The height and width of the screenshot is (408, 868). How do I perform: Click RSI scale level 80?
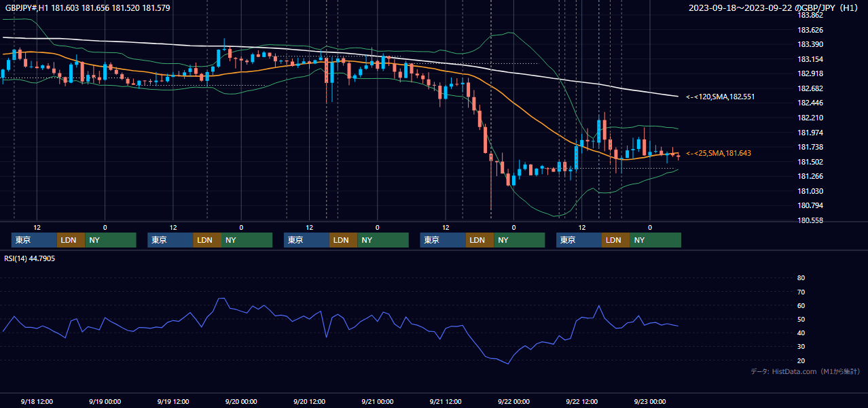click(x=801, y=278)
